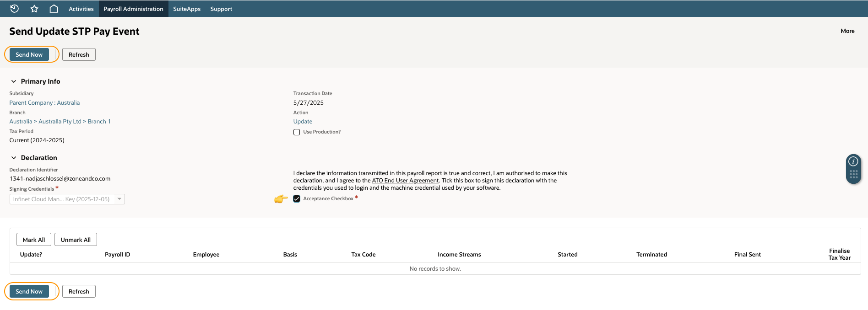Open the Parent Company : Australia subsidiary link
The width and height of the screenshot is (868, 310).
pos(44,103)
